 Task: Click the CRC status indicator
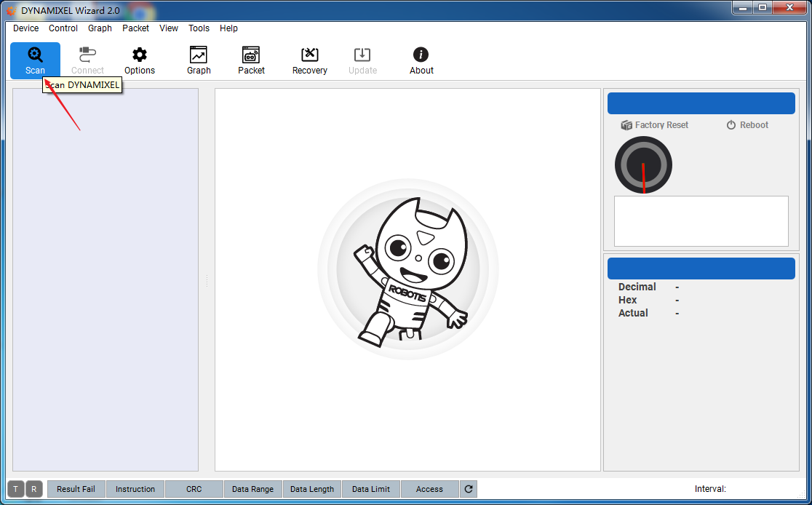click(194, 489)
